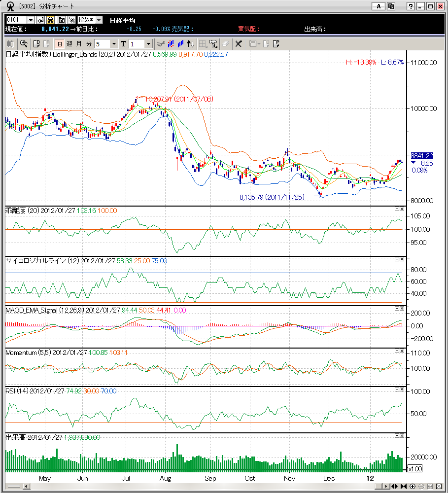448x493 pixels.
Task: Close the RSI (14) indicator panel
Action: 402,389
